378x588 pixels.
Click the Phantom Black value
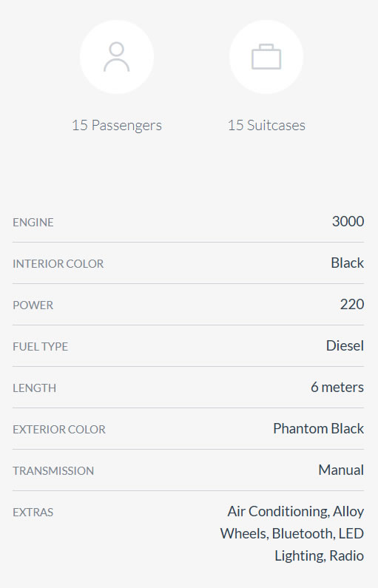[x=318, y=429]
